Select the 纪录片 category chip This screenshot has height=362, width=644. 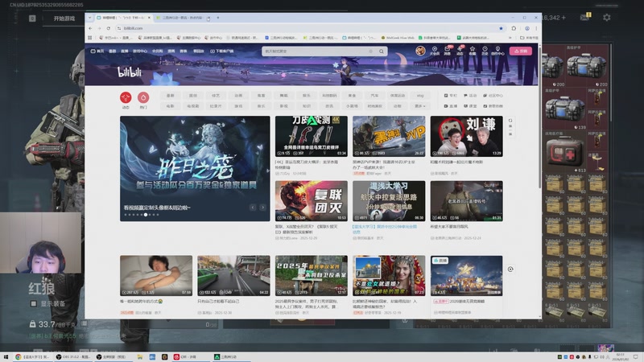pos(216,106)
